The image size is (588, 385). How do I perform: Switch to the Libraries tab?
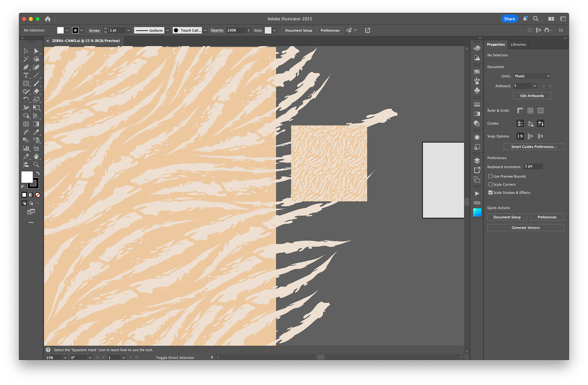(518, 44)
